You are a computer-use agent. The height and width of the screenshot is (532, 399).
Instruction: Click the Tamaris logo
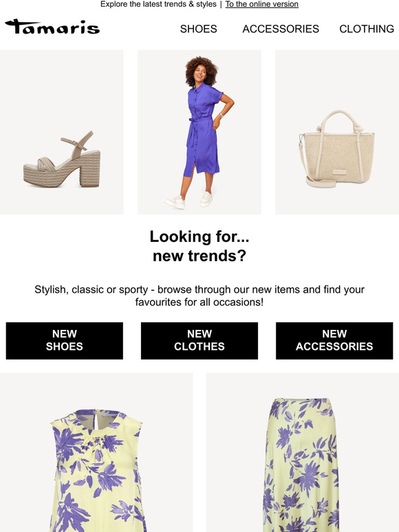pyautogui.click(x=52, y=27)
